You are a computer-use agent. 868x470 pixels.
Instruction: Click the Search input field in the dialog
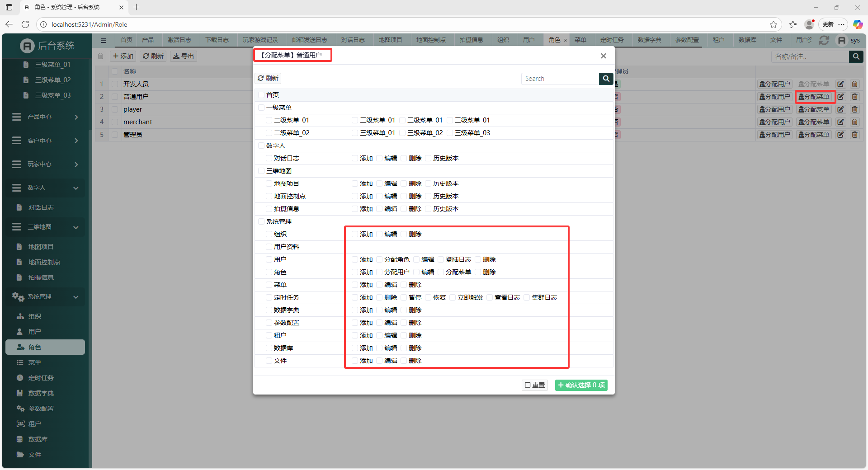(560, 79)
